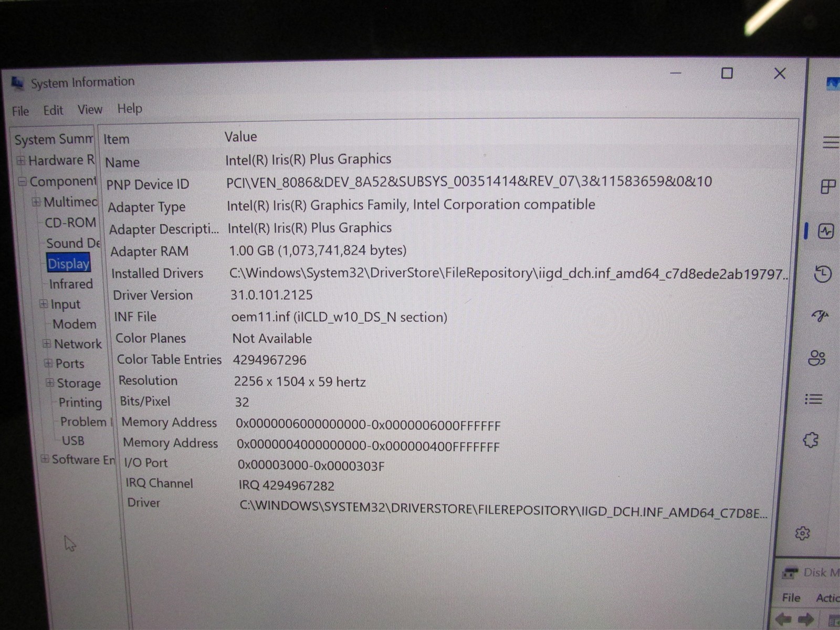Open the View menu
This screenshot has width=840, height=630.
coord(90,109)
